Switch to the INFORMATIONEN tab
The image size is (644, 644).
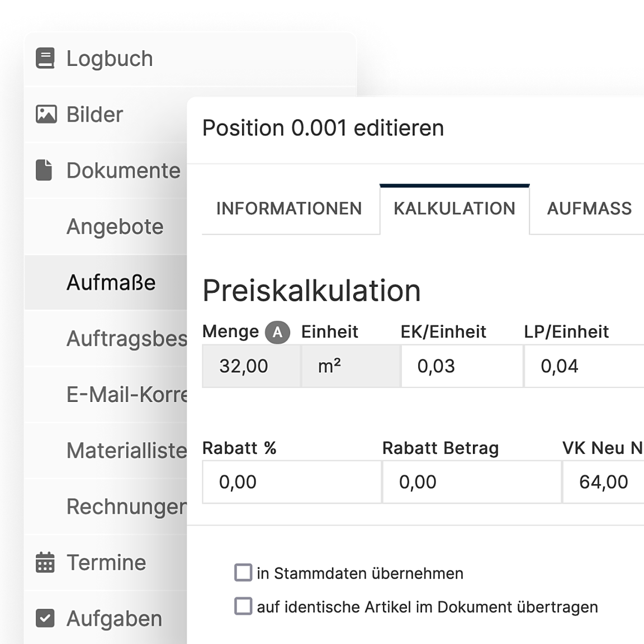point(289,209)
